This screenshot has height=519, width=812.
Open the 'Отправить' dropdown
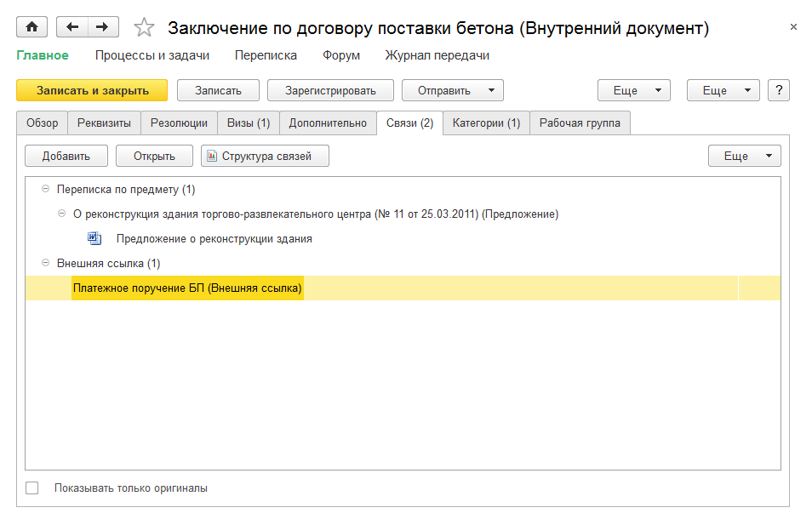452,90
